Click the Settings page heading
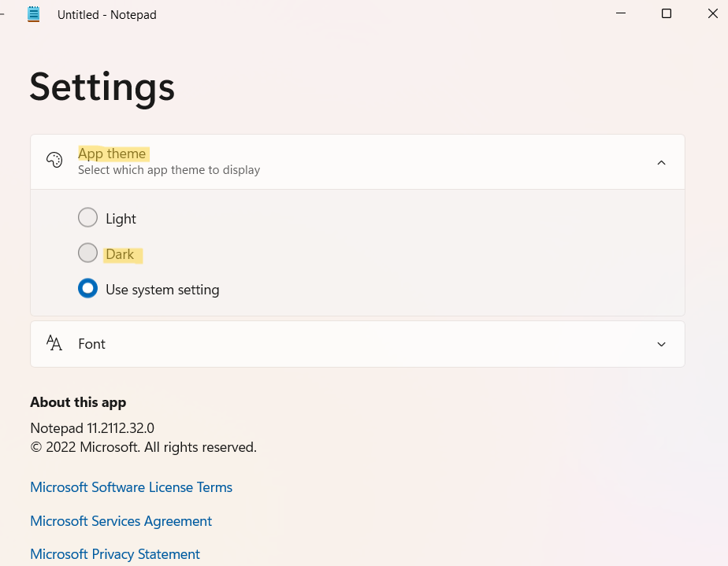This screenshot has height=566, width=728. [102, 87]
